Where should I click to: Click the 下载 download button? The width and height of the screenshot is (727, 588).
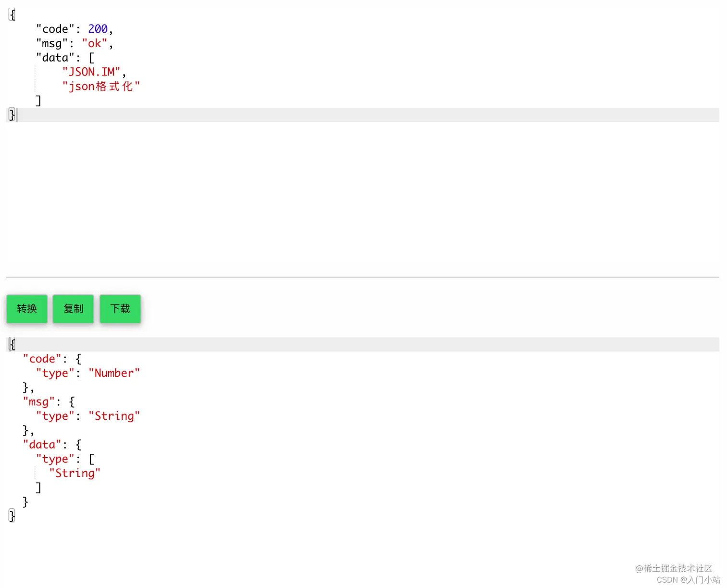click(120, 309)
